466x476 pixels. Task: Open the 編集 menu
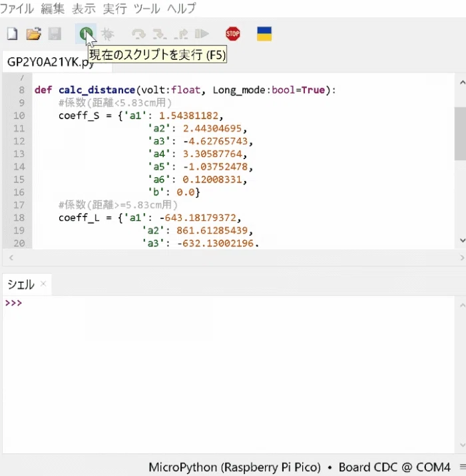(53, 8)
